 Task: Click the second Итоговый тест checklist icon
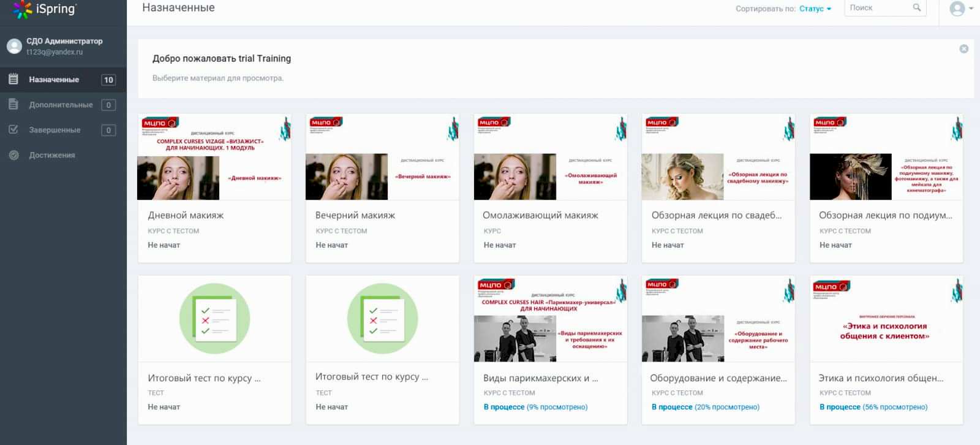click(382, 318)
